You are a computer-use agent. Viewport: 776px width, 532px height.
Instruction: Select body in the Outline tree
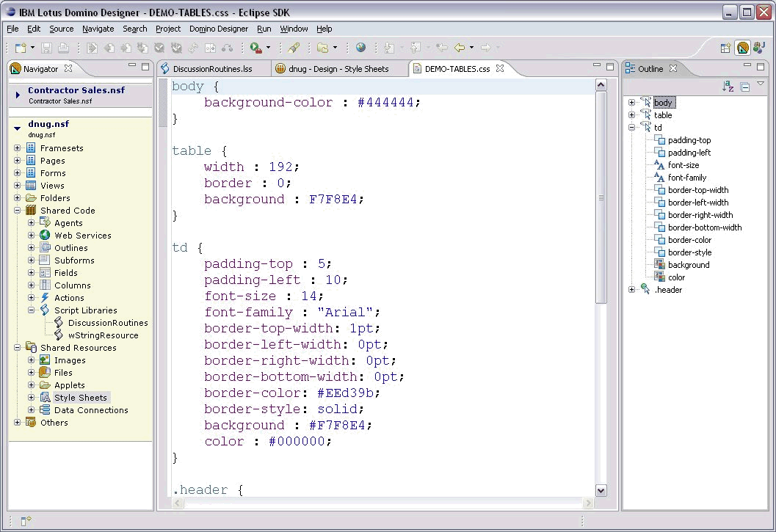coord(663,103)
